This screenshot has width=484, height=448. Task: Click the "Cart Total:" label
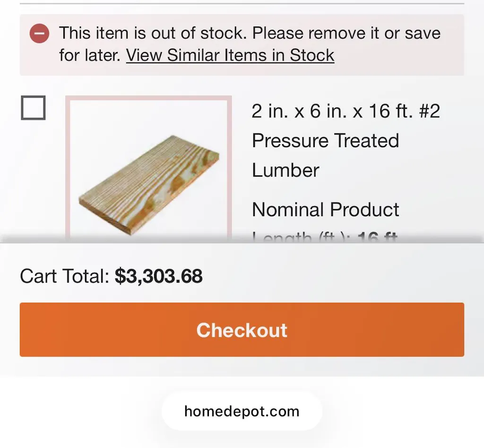pos(65,276)
